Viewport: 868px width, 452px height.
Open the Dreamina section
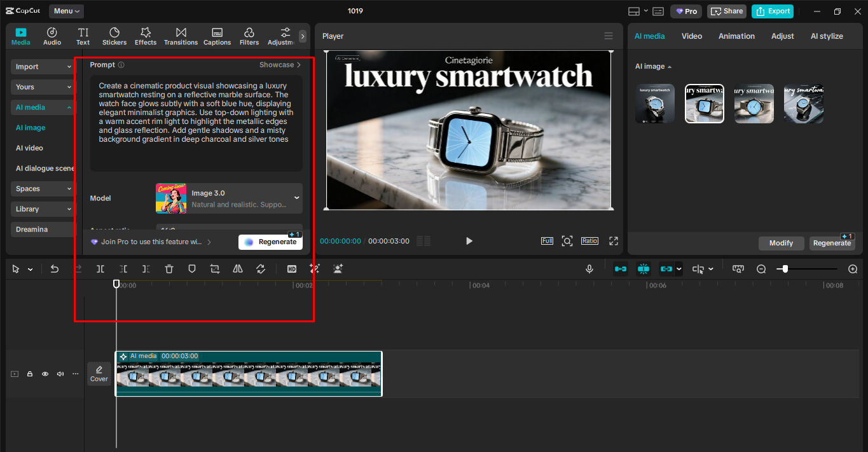coord(44,229)
